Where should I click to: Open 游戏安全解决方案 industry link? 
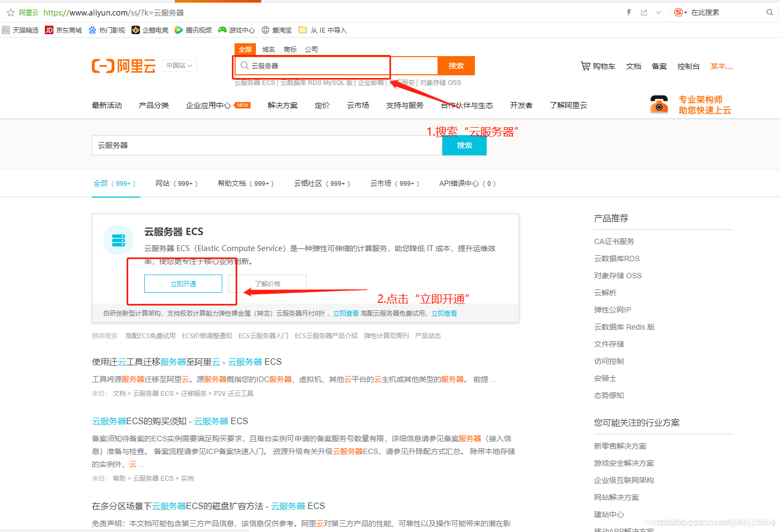(624, 463)
